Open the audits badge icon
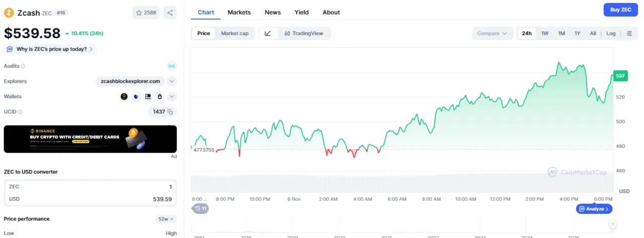The width and height of the screenshot is (644, 238). pyautogui.click(x=172, y=66)
